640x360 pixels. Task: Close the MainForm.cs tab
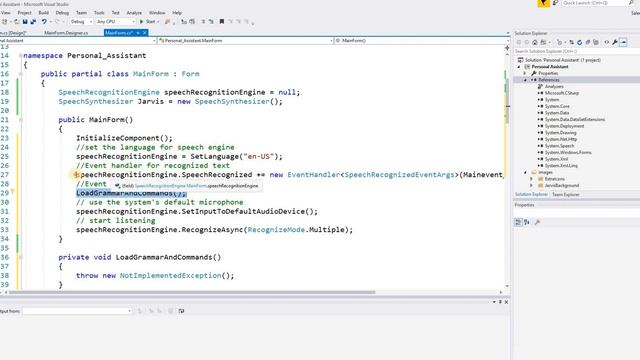[x=144, y=33]
